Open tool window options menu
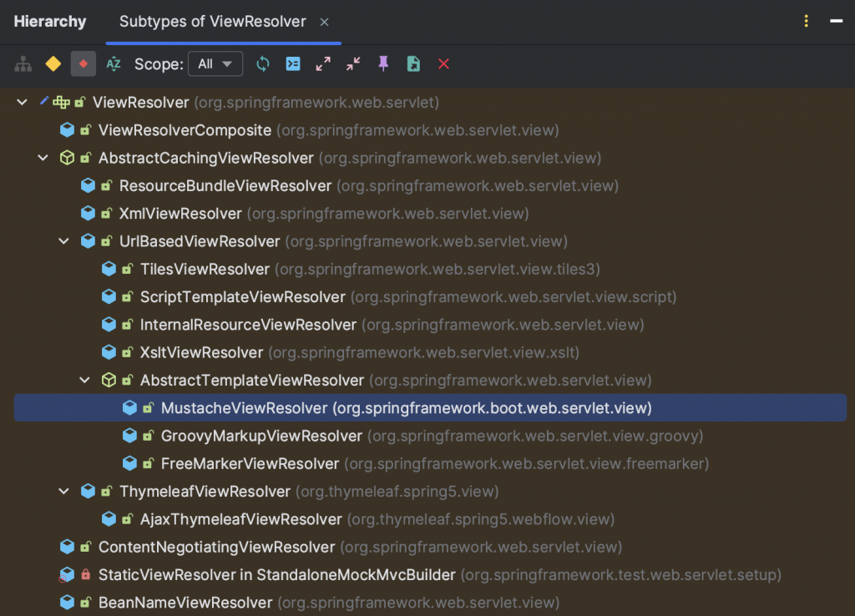Screen dimensions: 855x616 tap(806, 21)
